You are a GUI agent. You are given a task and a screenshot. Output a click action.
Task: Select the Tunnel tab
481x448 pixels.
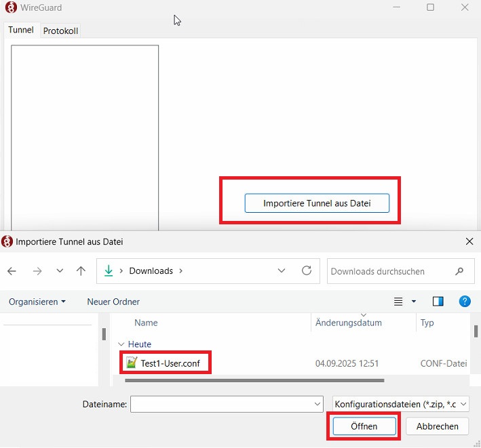click(x=20, y=30)
